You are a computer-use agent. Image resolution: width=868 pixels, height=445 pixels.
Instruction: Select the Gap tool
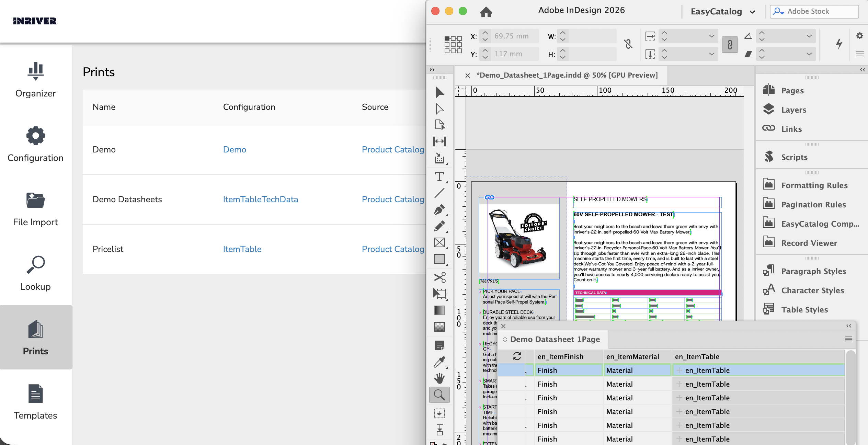439,141
